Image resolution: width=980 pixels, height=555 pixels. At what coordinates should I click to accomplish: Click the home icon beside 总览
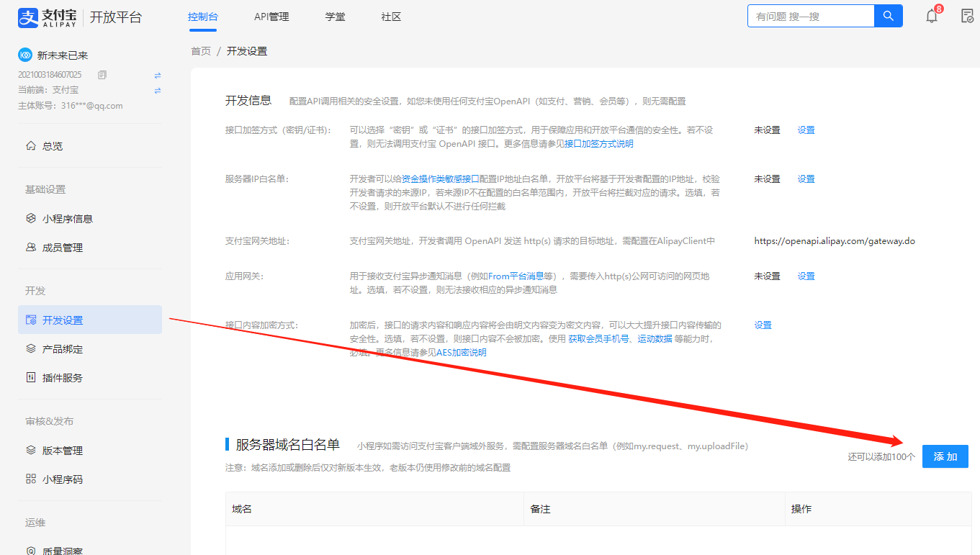point(31,145)
